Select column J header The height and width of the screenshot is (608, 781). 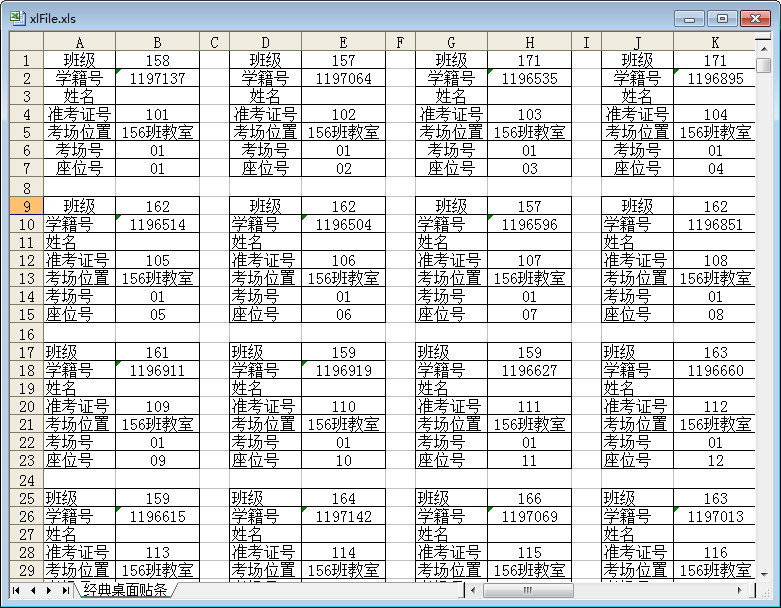point(638,42)
